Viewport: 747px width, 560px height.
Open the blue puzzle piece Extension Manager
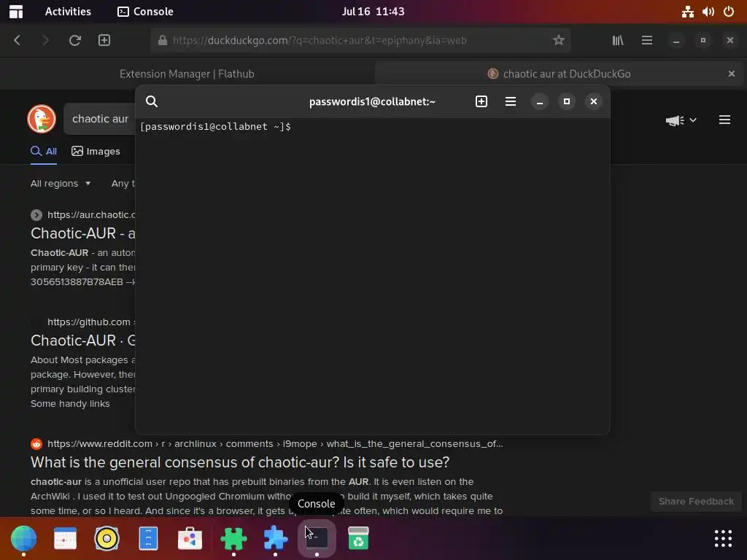click(275, 539)
